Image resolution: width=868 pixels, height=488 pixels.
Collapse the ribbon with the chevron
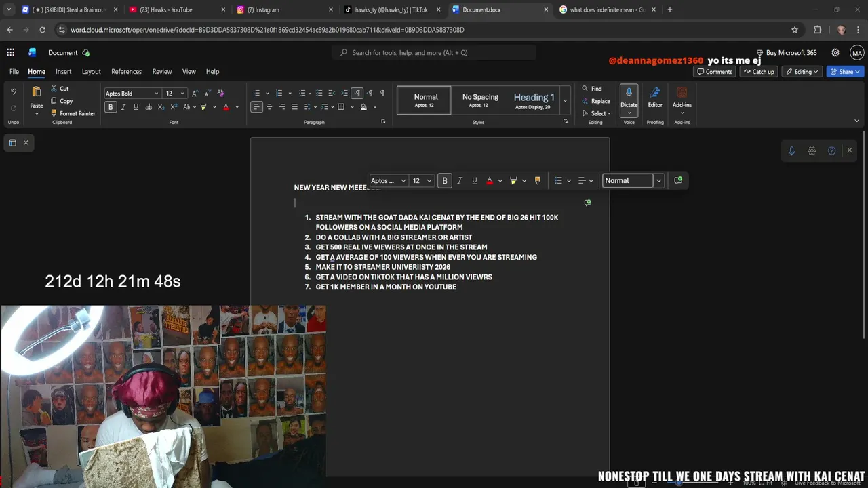(856, 121)
